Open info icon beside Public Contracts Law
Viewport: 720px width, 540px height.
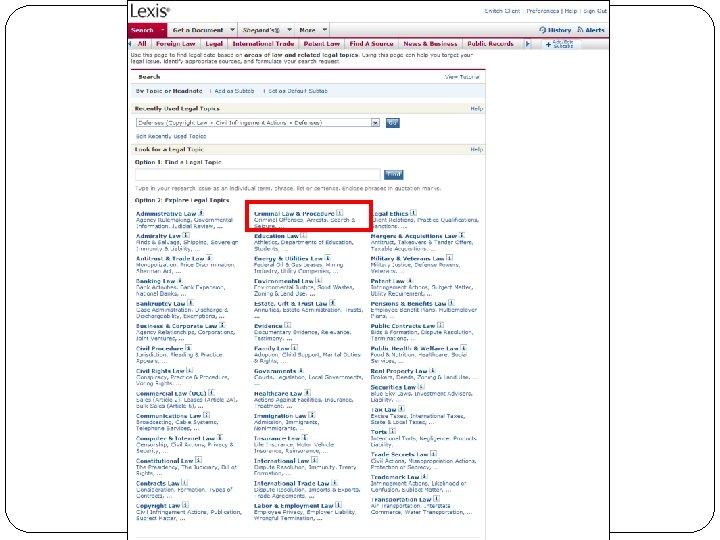point(440,326)
